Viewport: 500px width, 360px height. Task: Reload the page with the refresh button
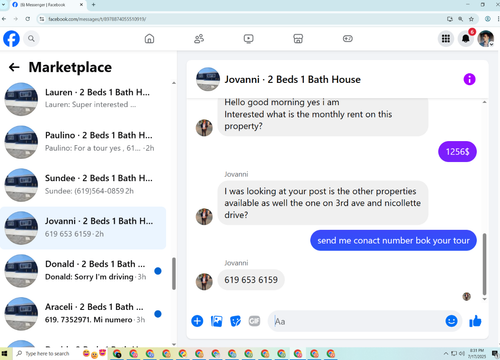(x=28, y=19)
